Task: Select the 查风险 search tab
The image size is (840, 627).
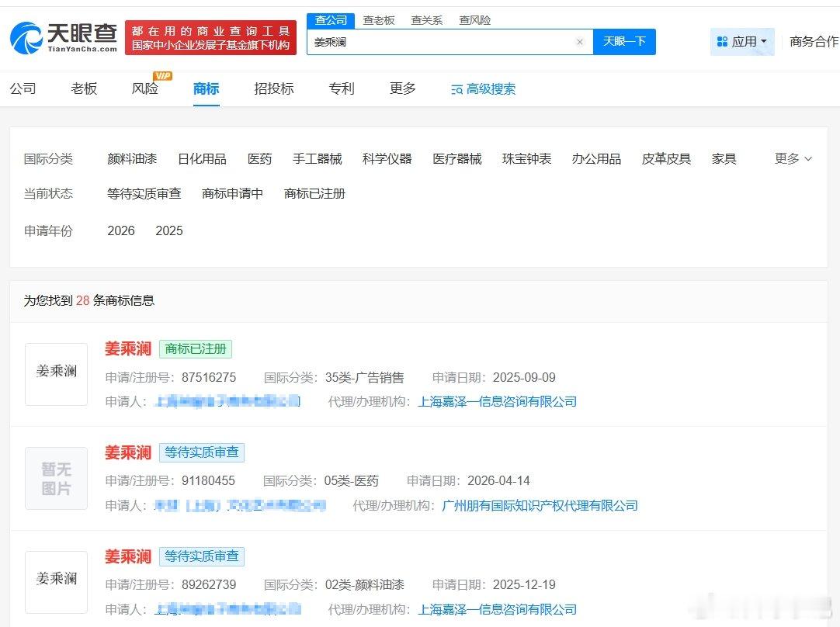Action: coord(474,20)
